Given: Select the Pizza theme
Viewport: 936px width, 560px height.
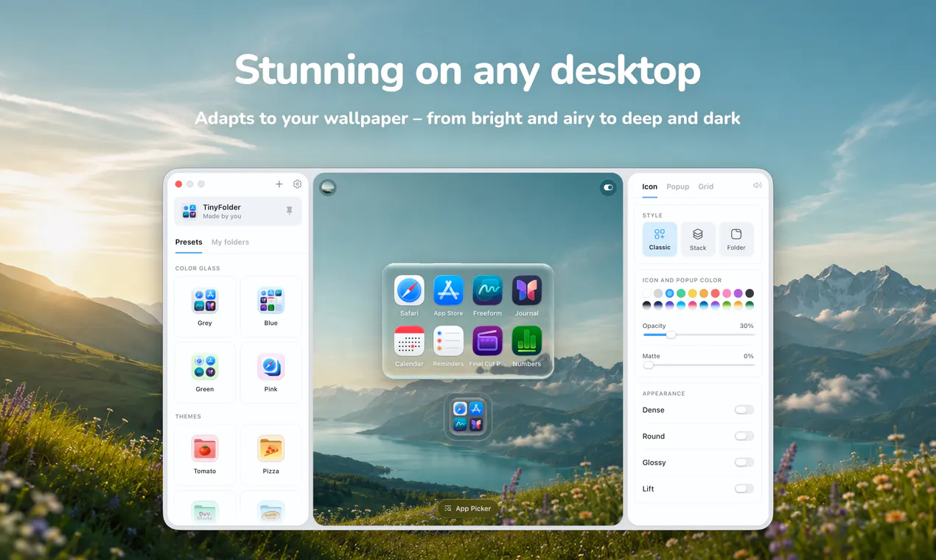Looking at the screenshot, I should click(x=270, y=455).
